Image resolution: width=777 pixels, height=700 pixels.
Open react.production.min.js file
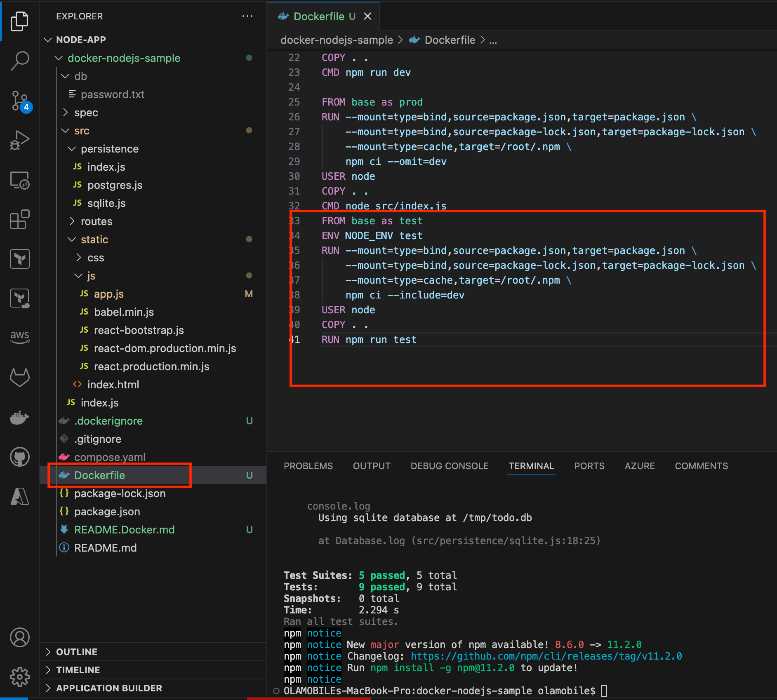click(x=153, y=366)
